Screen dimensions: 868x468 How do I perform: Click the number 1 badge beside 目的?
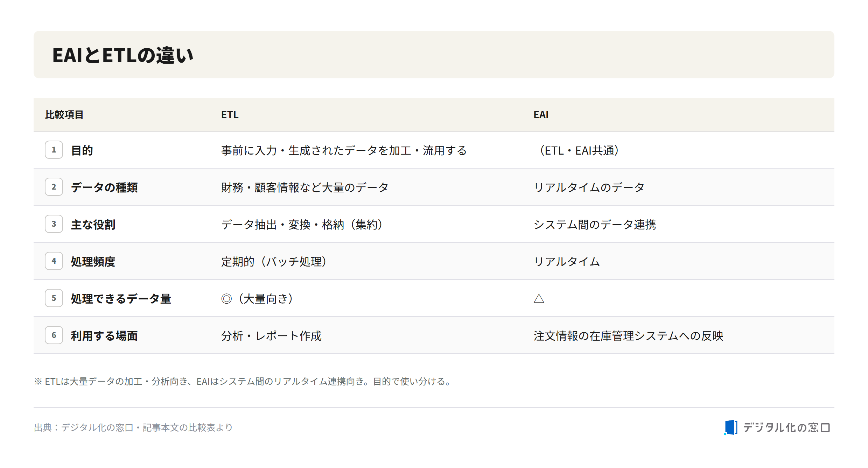tap(54, 150)
